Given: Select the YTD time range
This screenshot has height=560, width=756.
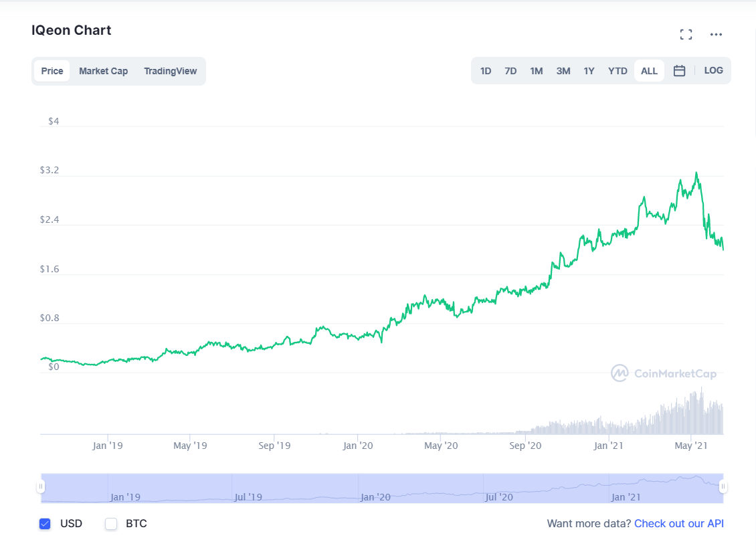Looking at the screenshot, I should (618, 71).
